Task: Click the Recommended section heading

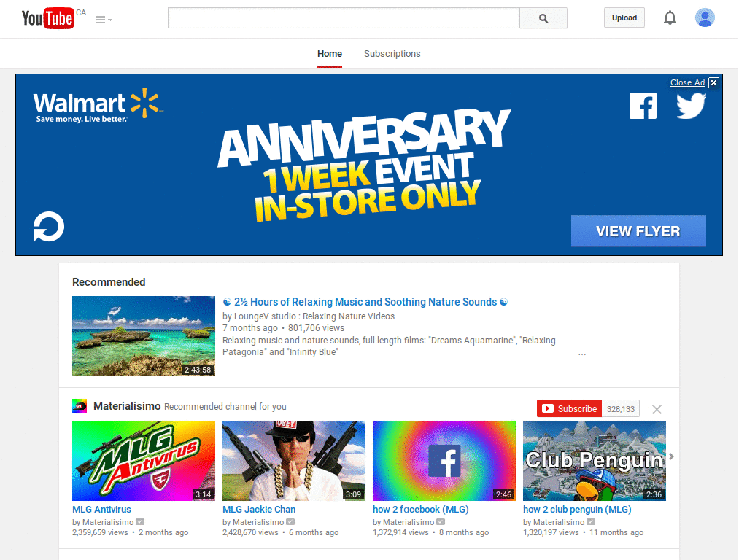Action: click(109, 282)
